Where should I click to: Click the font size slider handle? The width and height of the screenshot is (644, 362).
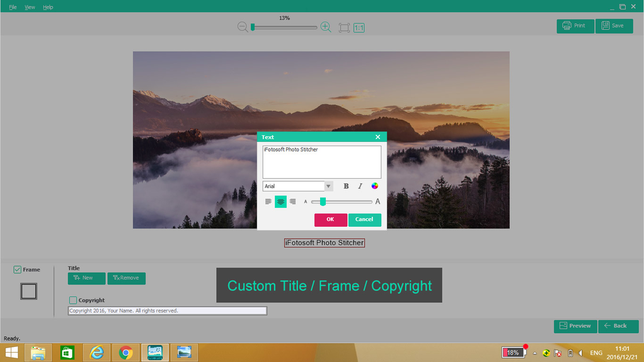tap(323, 201)
